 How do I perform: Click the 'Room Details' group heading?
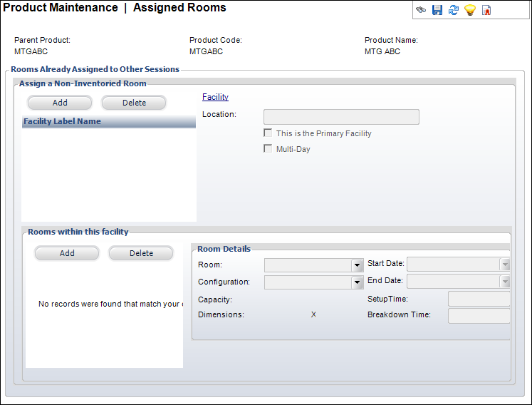(x=224, y=249)
